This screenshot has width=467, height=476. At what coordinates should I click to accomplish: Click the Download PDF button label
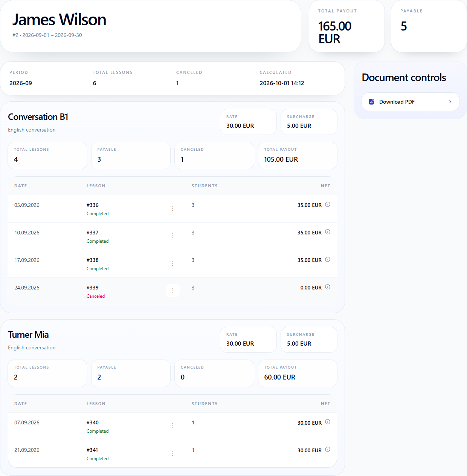397,102
